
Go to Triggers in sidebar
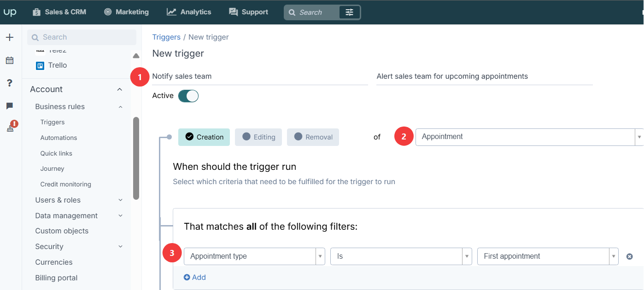[53, 122]
